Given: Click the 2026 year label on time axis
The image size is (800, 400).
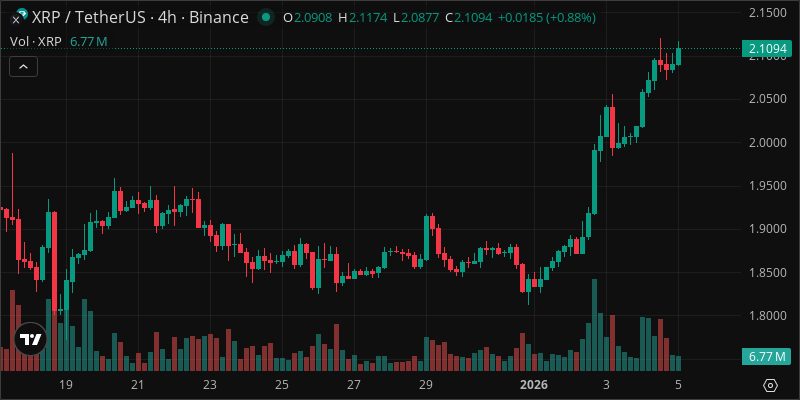Looking at the screenshot, I should [x=533, y=385].
